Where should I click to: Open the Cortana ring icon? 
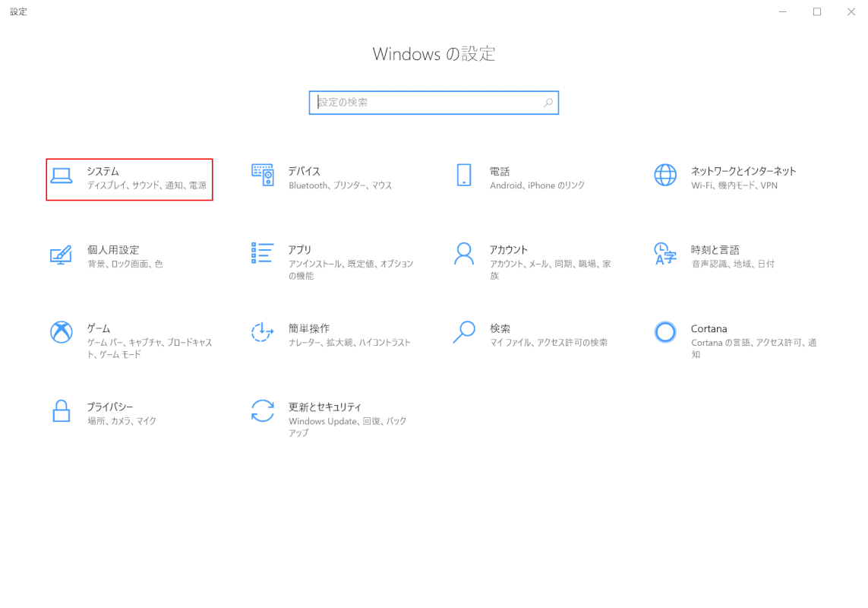click(x=665, y=333)
